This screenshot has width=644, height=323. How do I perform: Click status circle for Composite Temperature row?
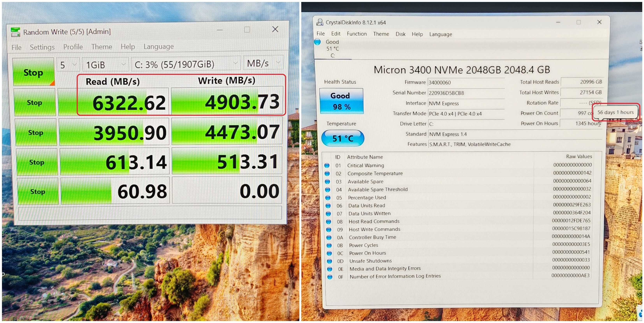(x=327, y=173)
